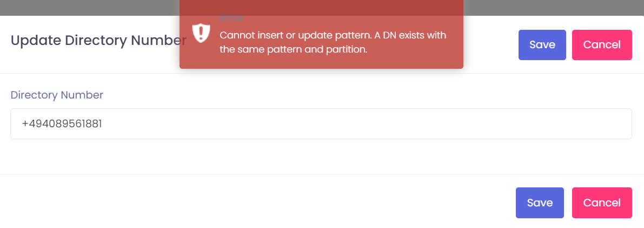
Task: Click the faded 'Error' title in toast
Action: pyautogui.click(x=230, y=17)
